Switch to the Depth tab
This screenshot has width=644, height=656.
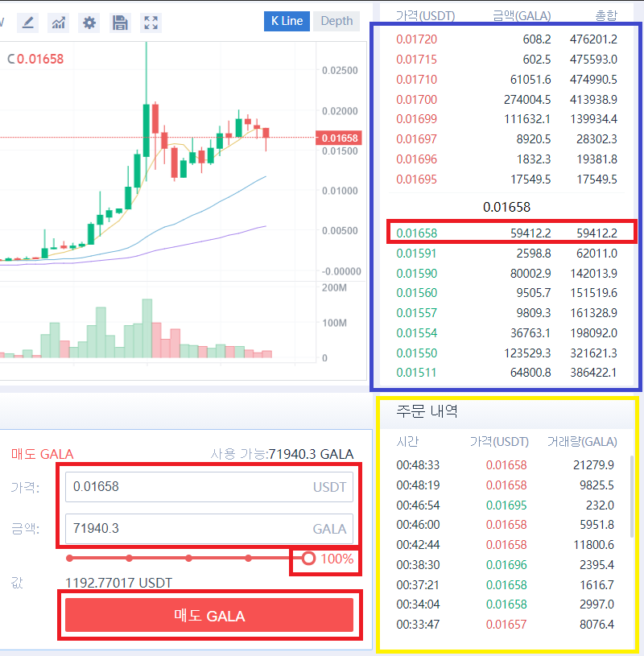[336, 21]
